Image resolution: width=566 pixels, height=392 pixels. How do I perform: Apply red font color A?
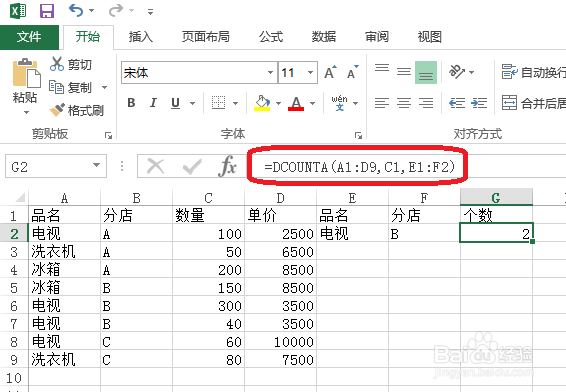coord(296,103)
